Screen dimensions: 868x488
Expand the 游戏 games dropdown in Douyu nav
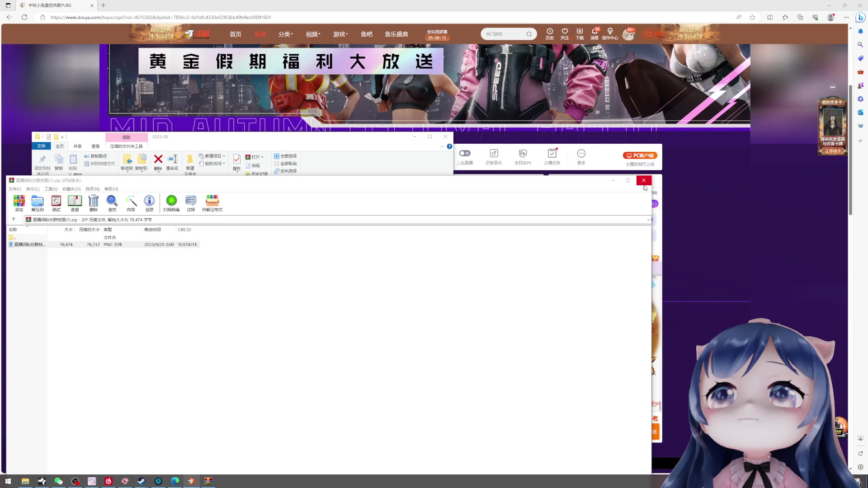click(340, 34)
